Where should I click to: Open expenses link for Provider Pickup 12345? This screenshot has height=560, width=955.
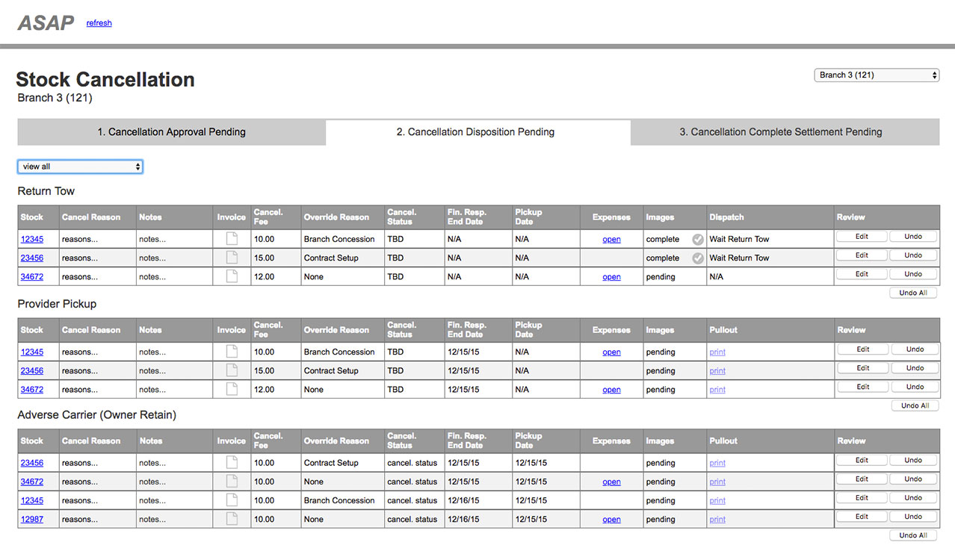click(611, 352)
